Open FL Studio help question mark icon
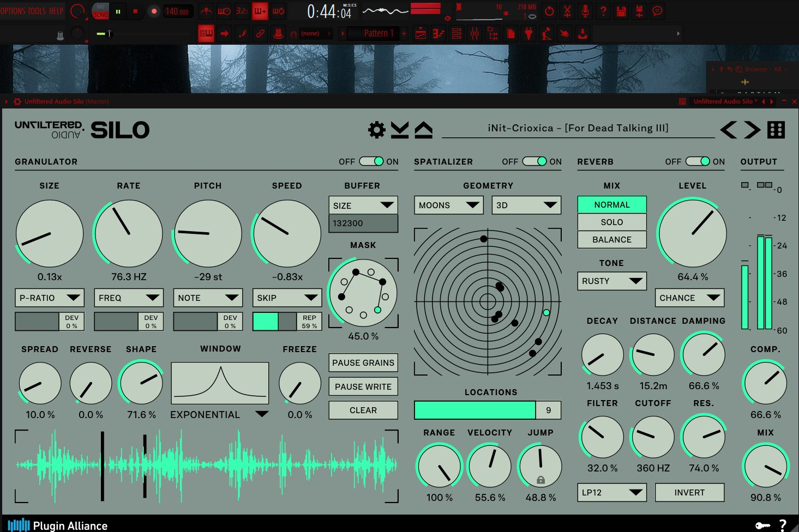 tap(603, 11)
